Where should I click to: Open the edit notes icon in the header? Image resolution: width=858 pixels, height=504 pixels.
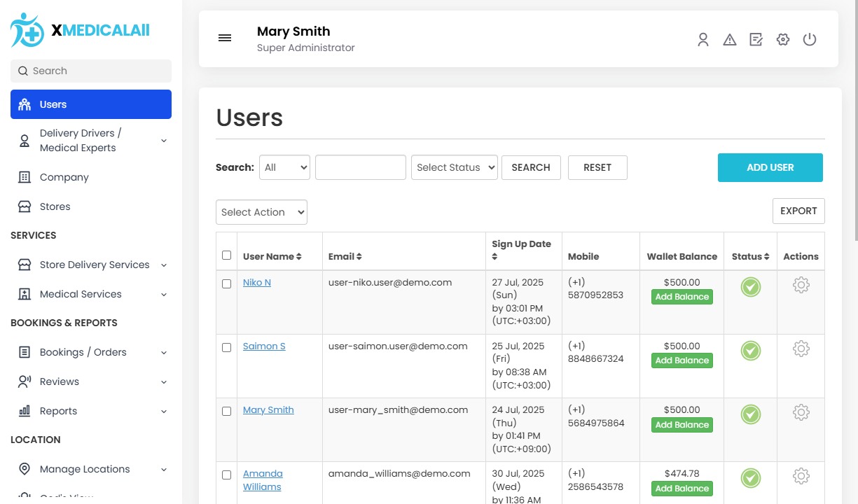pyautogui.click(x=756, y=39)
